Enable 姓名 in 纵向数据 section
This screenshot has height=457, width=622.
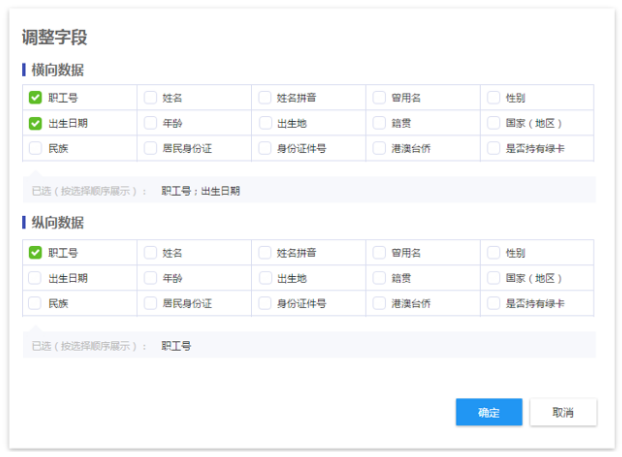[x=150, y=253]
